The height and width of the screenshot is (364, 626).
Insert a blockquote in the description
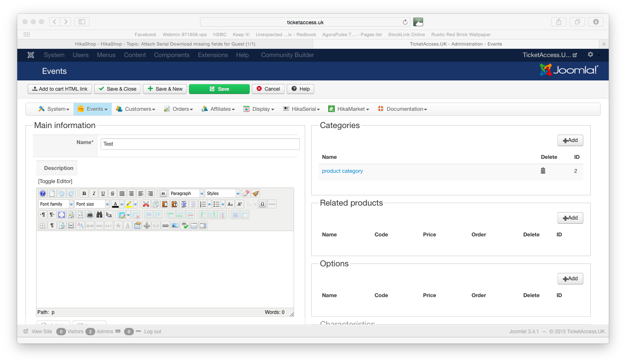163,193
